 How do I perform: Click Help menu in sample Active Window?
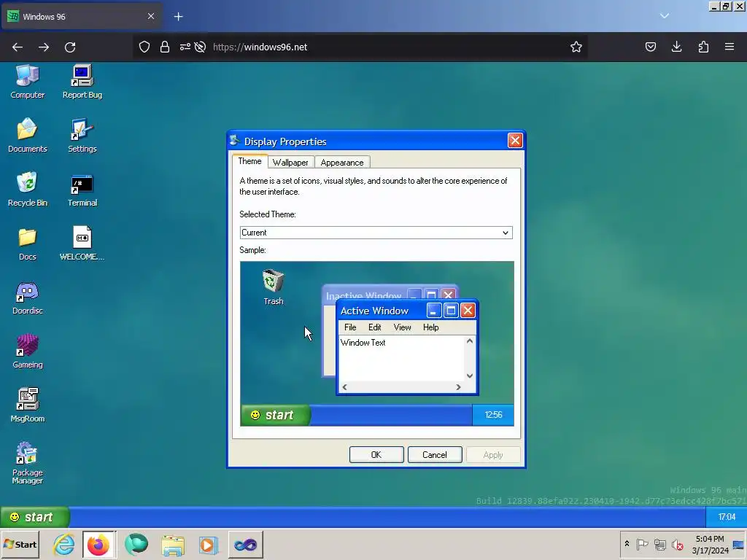tap(430, 327)
